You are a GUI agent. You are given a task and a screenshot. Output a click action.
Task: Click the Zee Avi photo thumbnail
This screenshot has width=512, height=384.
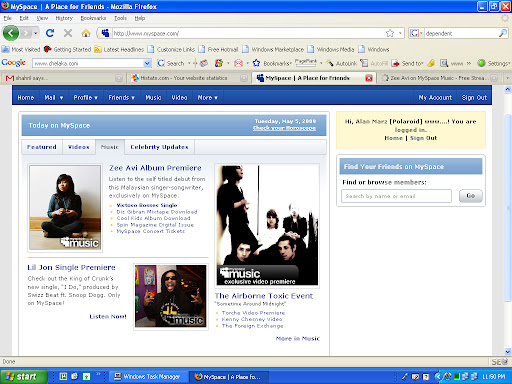click(x=65, y=208)
